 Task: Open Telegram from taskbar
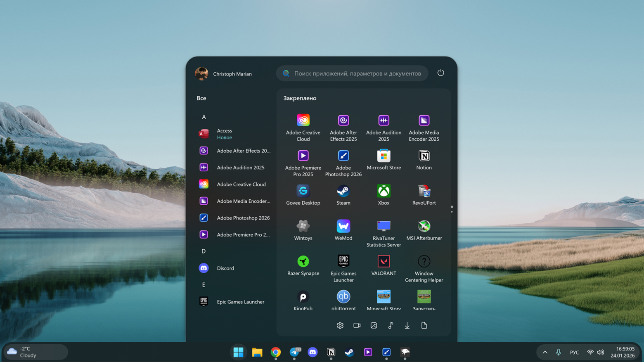click(x=294, y=352)
